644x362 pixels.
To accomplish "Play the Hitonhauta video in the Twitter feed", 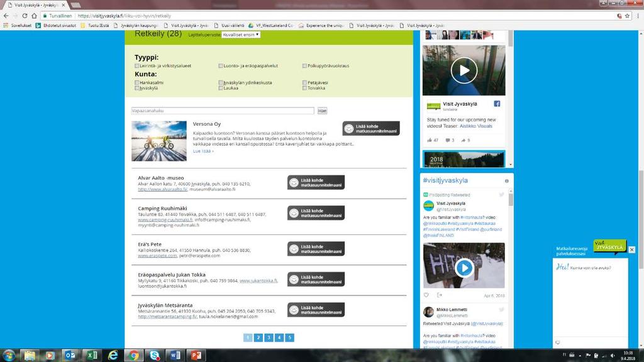I will tap(464, 268).
